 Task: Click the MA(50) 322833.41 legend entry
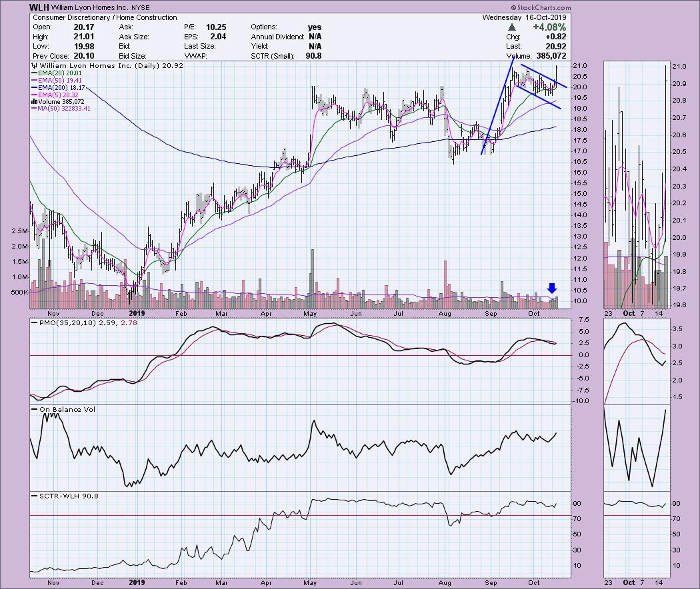click(x=64, y=109)
